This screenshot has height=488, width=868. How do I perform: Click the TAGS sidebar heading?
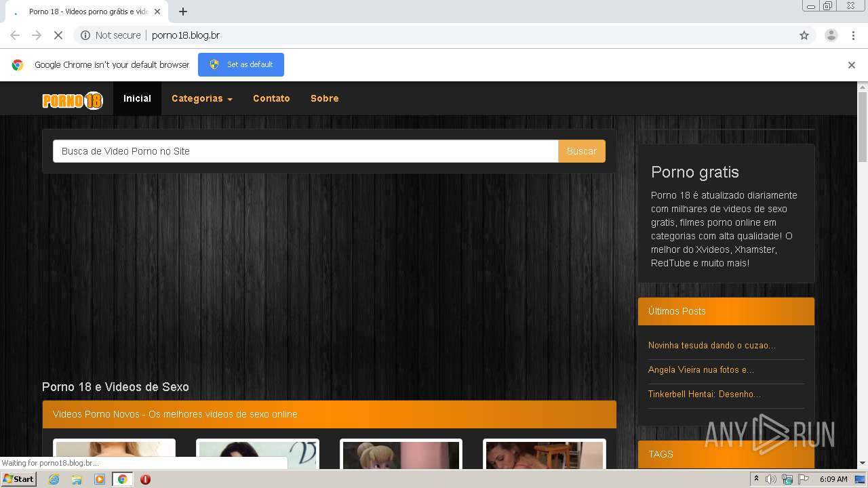pos(660,454)
